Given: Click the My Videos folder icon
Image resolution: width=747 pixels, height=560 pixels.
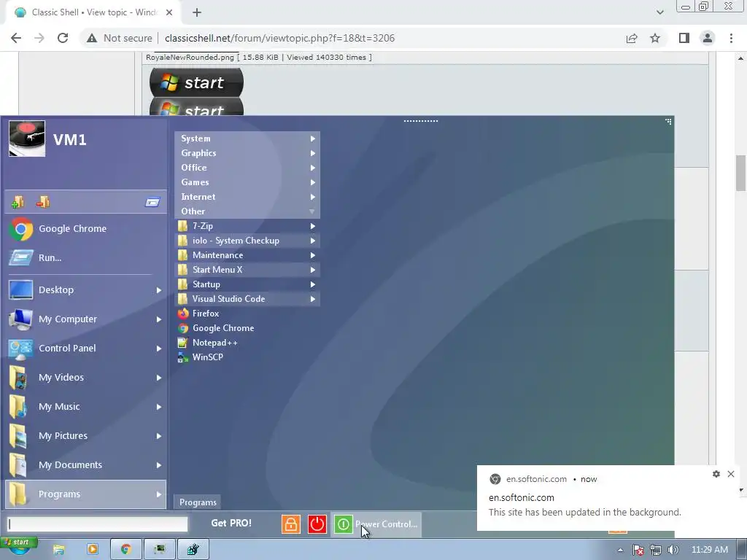Looking at the screenshot, I should pos(19,378).
